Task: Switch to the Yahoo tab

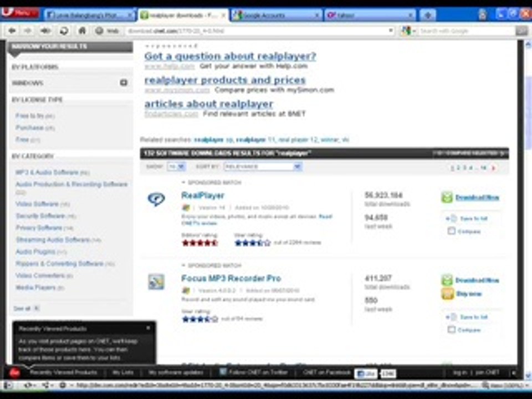Action: tap(370, 16)
